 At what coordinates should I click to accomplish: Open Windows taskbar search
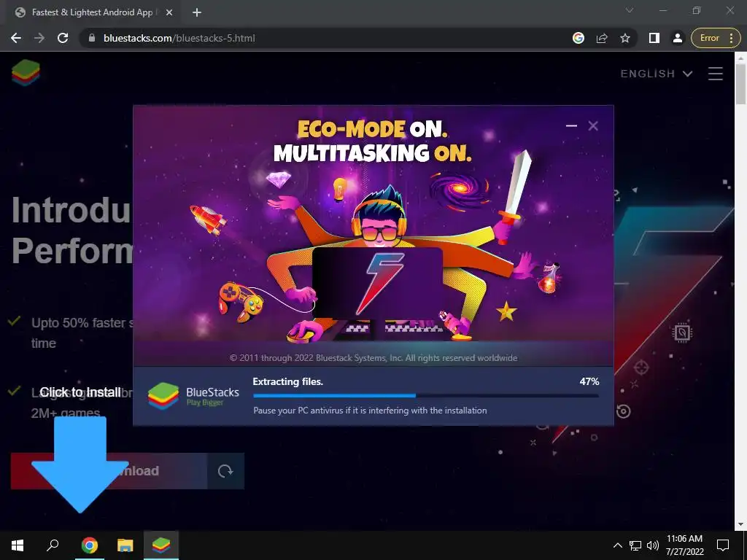53,545
